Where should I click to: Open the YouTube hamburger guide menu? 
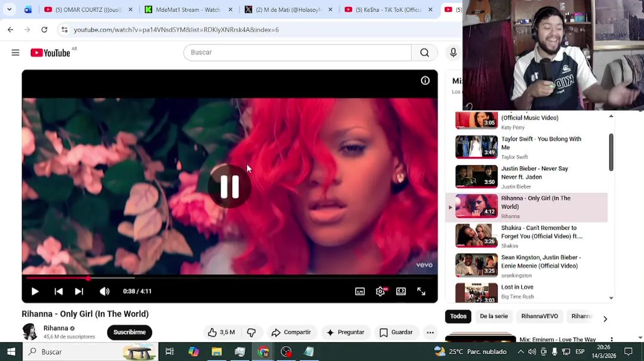tap(16, 53)
